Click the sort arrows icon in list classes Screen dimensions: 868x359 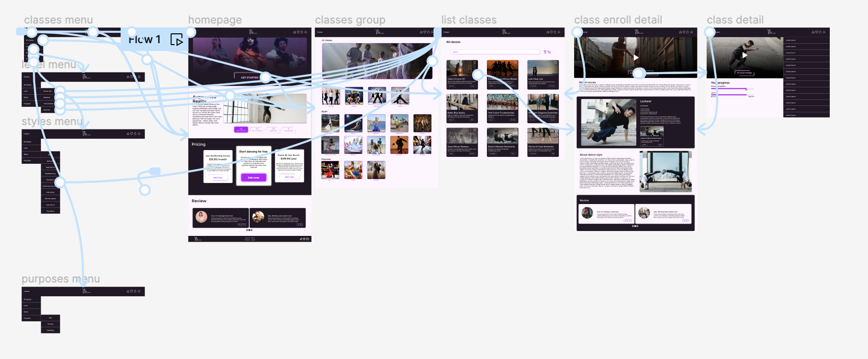(x=549, y=52)
